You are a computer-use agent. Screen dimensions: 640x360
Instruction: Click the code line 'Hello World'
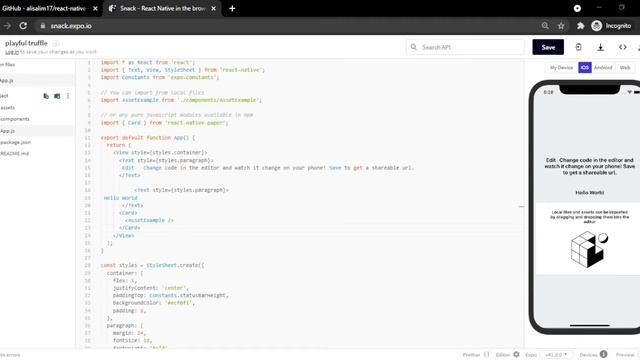tap(120, 198)
